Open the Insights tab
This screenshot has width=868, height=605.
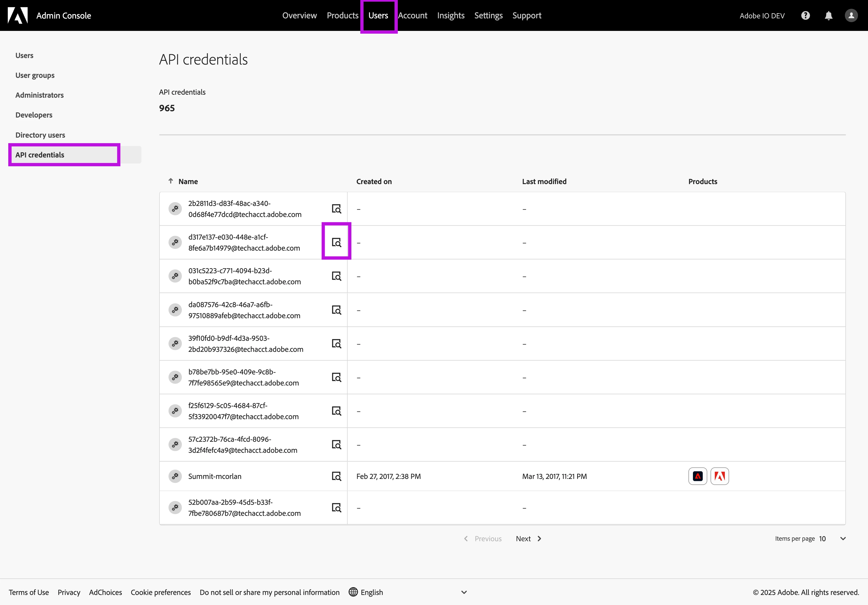coord(451,16)
